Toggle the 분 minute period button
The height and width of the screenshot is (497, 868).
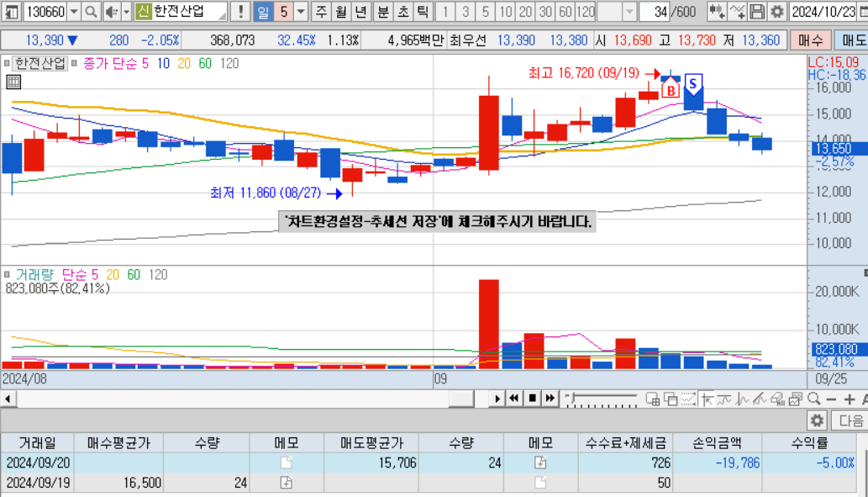click(x=382, y=12)
